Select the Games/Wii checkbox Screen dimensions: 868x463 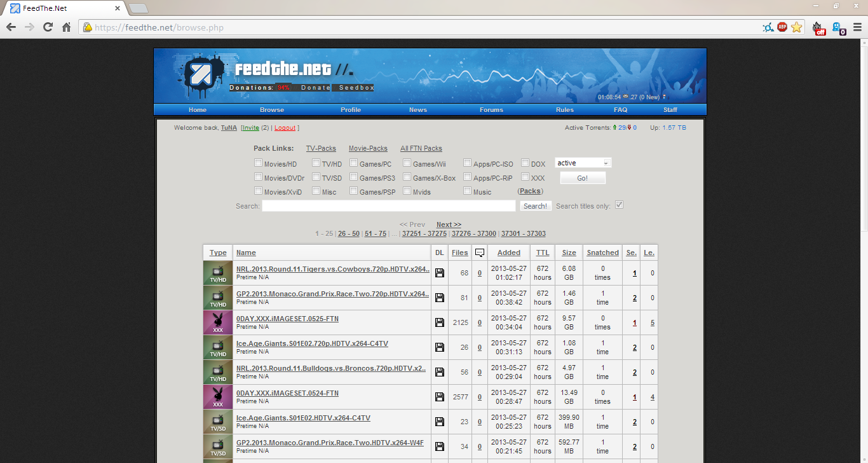[x=407, y=163]
